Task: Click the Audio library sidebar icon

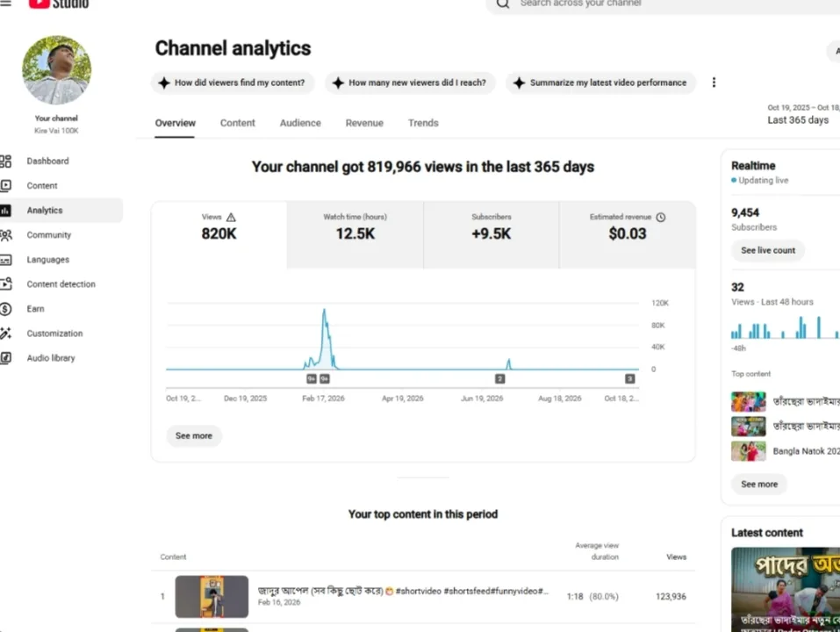Action: tap(6, 358)
